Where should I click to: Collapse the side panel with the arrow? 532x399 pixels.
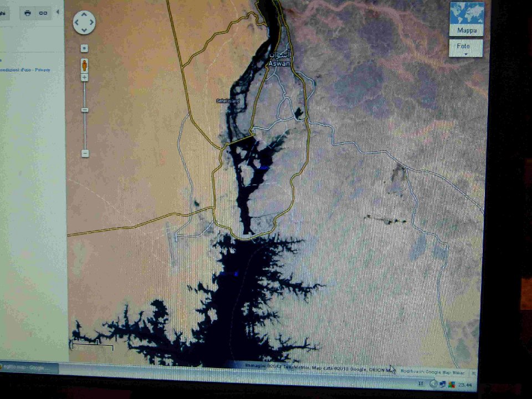[x=57, y=12]
